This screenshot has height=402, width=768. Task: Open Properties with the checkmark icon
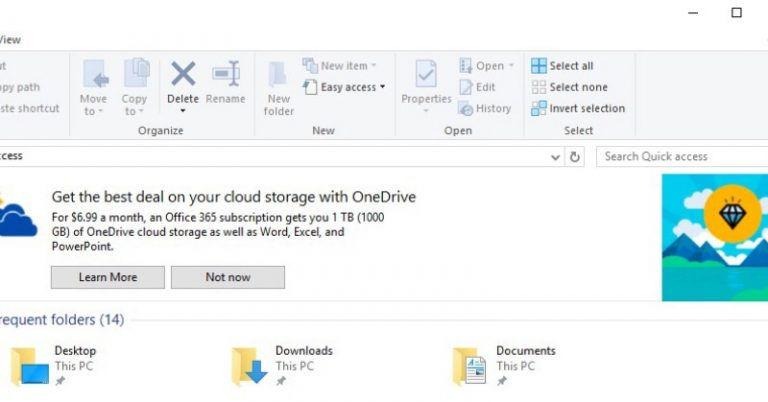[426, 76]
